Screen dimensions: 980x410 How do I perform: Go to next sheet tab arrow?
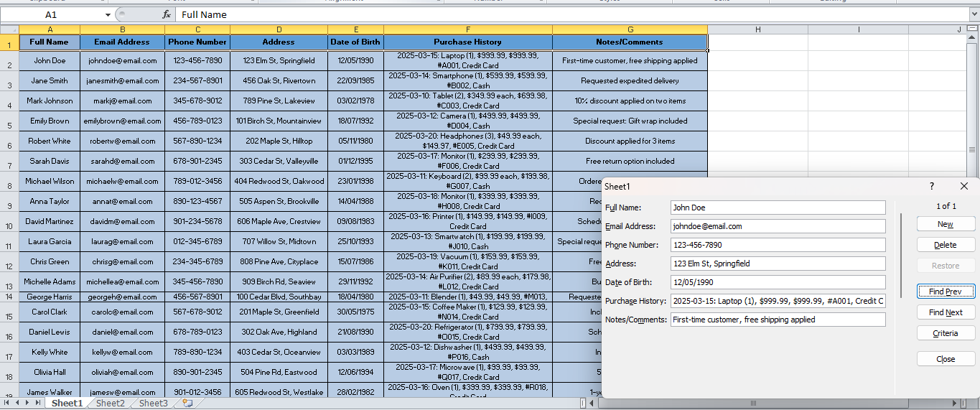(x=28, y=404)
